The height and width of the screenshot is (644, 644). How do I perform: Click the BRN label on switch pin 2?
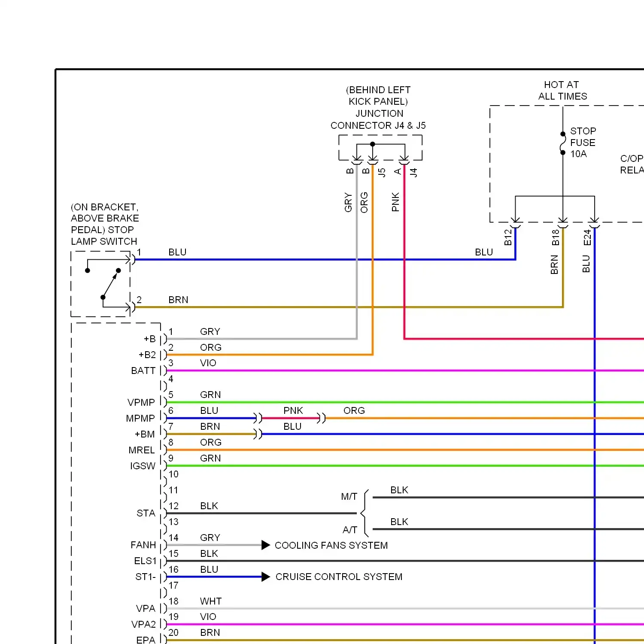pos(178,300)
